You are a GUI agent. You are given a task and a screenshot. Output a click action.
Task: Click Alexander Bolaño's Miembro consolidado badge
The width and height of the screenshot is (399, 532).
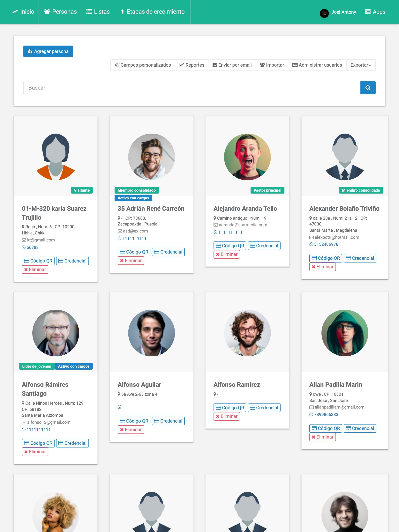point(361,190)
